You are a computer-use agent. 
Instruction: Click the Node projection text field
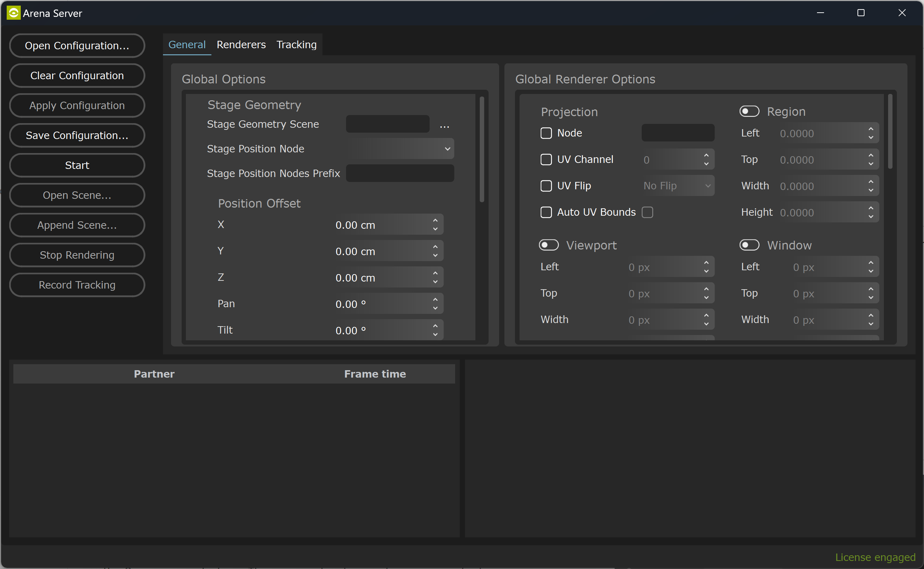(678, 133)
